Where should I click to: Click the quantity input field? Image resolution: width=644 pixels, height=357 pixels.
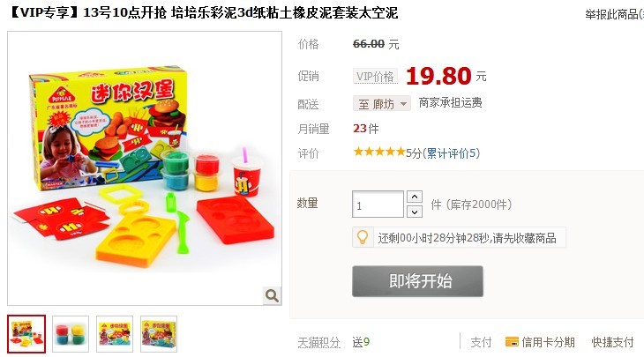pos(378,205)
